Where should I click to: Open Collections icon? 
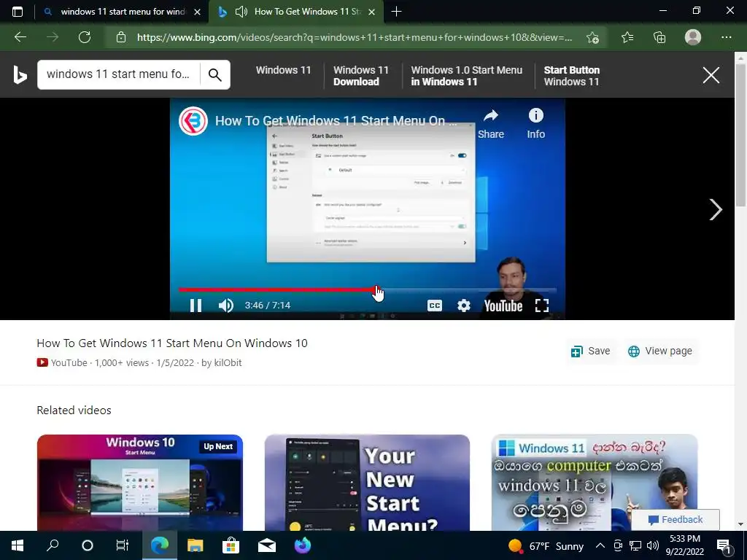659,37
